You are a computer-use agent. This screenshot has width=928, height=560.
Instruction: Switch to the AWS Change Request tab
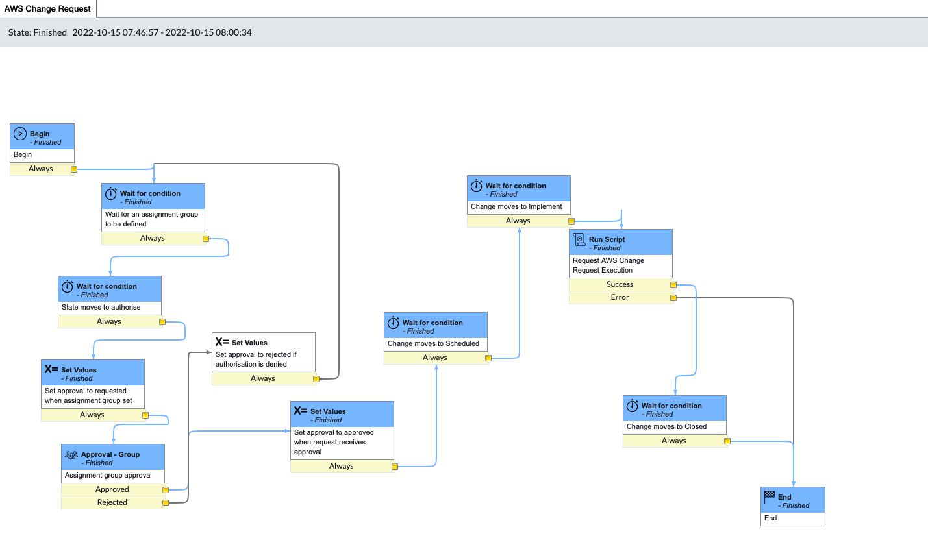47,8
